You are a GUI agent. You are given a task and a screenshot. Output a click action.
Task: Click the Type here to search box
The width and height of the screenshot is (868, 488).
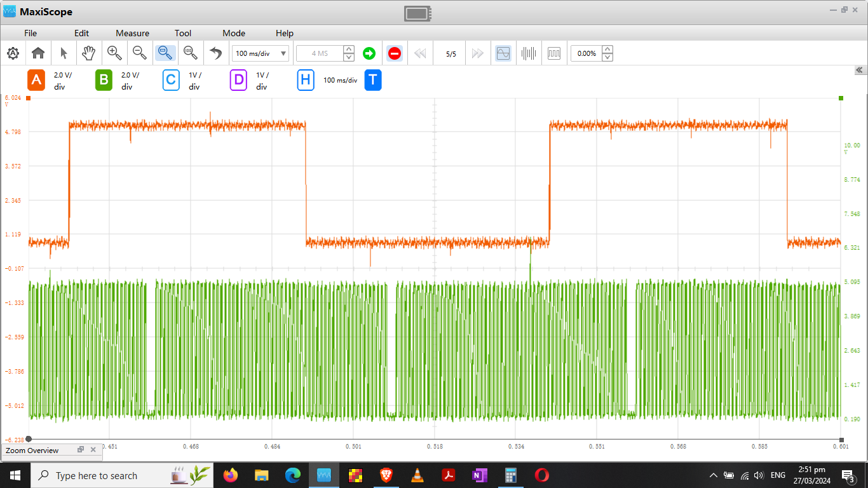point(123,475)
